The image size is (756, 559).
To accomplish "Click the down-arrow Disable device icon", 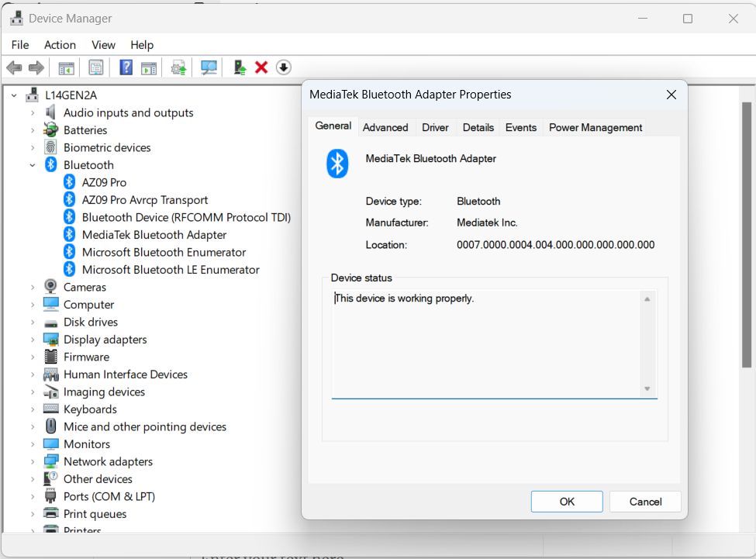I will (x=284, y=67).
